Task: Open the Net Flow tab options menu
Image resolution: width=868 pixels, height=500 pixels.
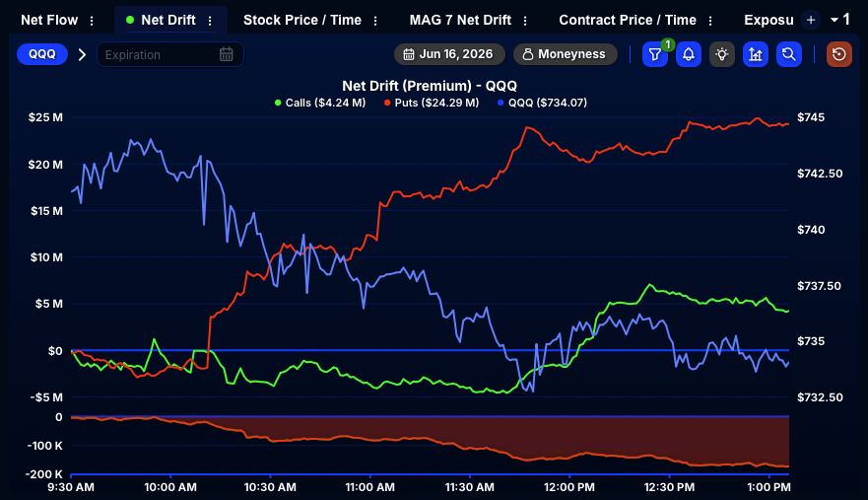Action: point(92,21)
